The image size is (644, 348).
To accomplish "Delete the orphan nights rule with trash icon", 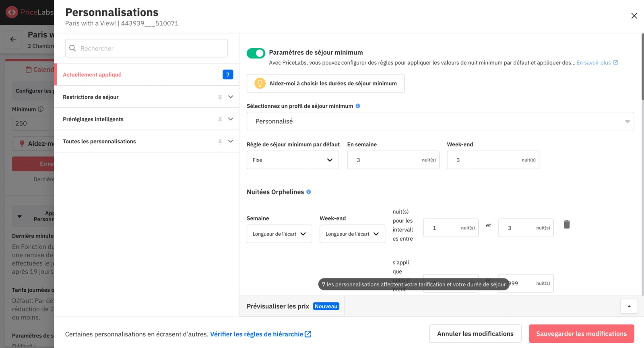I will (x=567, y=224).
